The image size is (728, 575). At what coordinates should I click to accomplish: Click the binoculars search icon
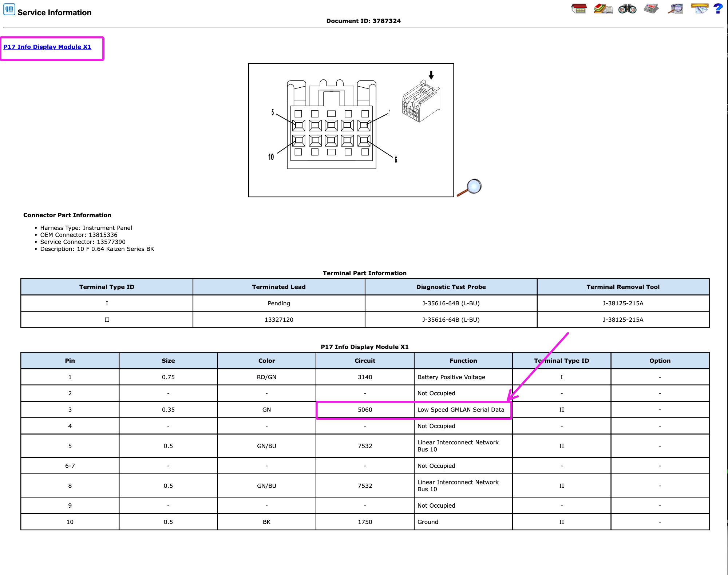627,8
